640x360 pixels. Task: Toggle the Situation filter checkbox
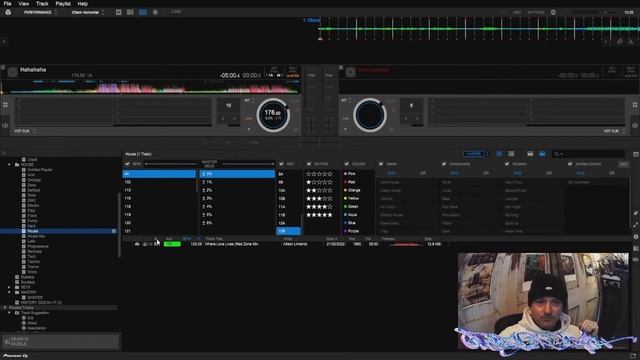507,164
